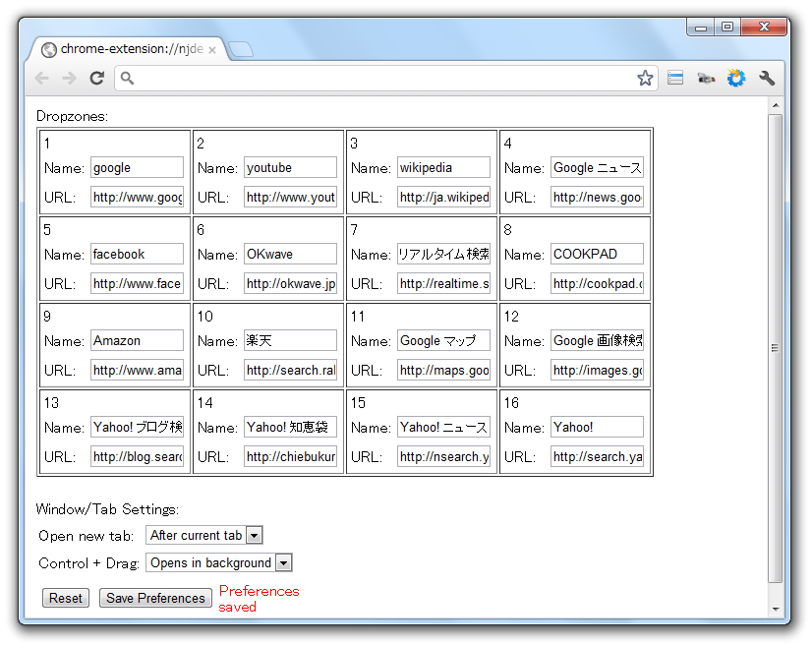Click the browser forward arrow
This screenshot has height=645, width=812.
[69, 79]
